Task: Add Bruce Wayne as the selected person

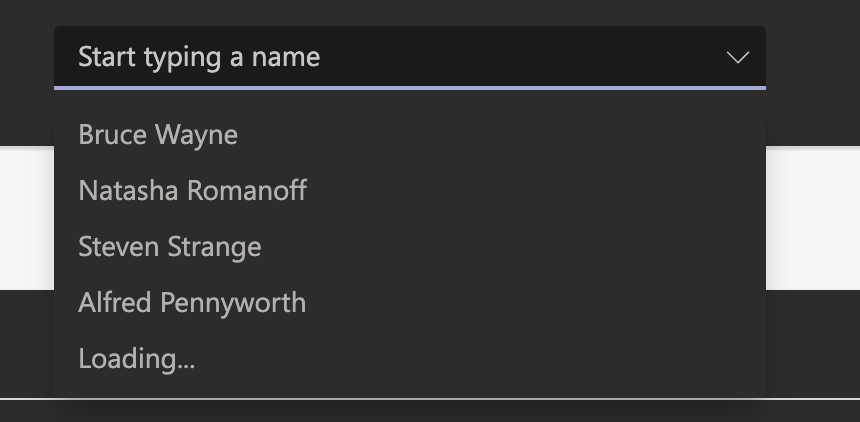Action: pyautogui.click(x=158, y=134)
